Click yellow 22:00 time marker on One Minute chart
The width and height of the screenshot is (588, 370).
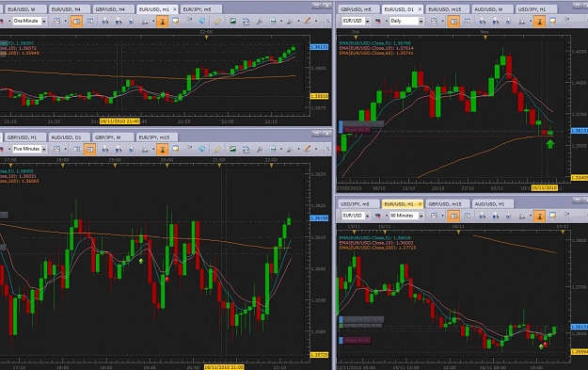pyautogui.click(x=206, y=38)
